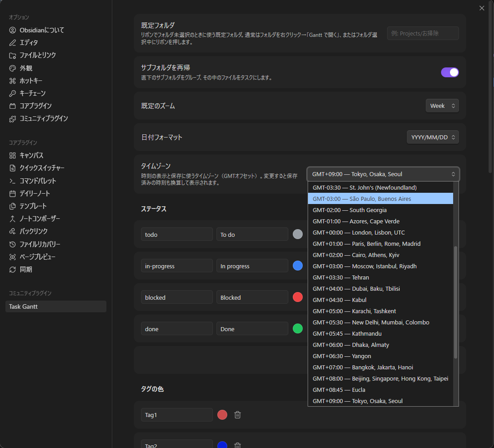Click the バックリンク link icon

[x=13, y=231]
